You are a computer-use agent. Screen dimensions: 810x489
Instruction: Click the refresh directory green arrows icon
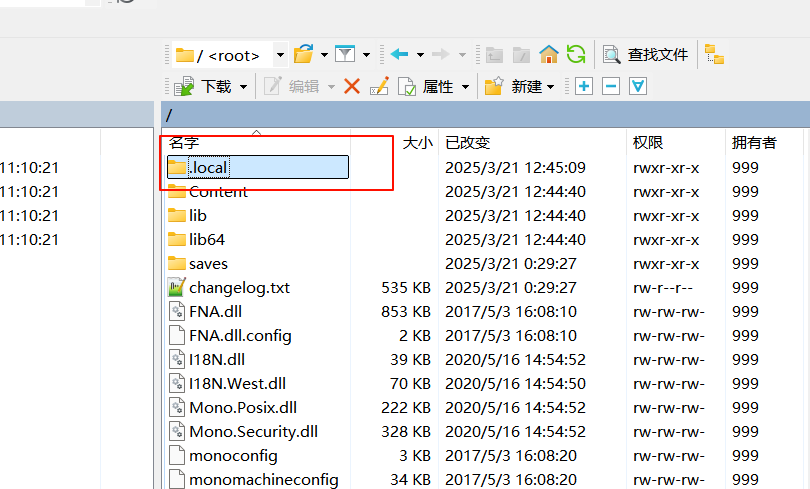pyautogui.click(x=576, y=54)
